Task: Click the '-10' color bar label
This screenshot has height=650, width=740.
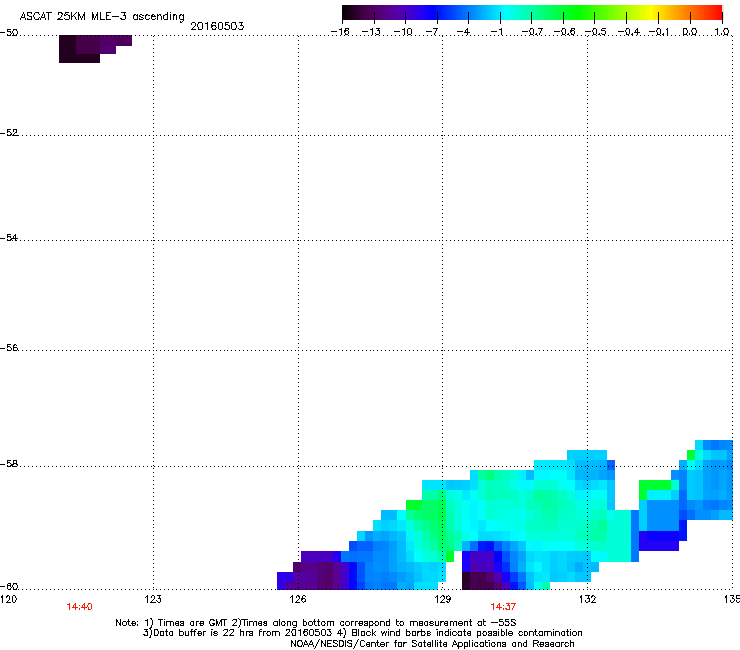Action: (x=403, y=32)
